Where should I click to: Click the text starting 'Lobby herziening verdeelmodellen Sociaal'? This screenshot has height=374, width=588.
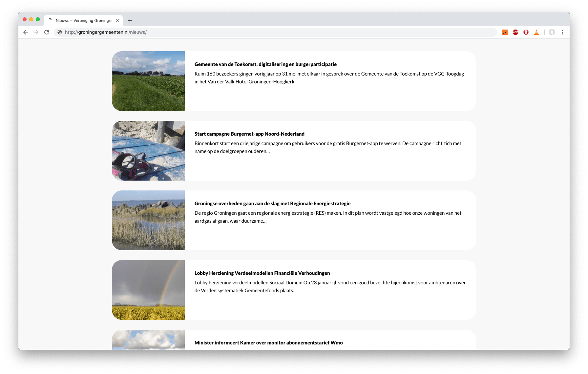[330, 287]
